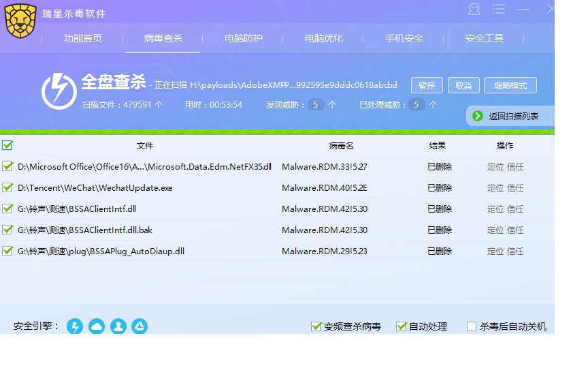The width and height of the screenshot is (588, 368).
Task: Click 定位 for WechatUpdate.exe row
Action: pos(495,188)
